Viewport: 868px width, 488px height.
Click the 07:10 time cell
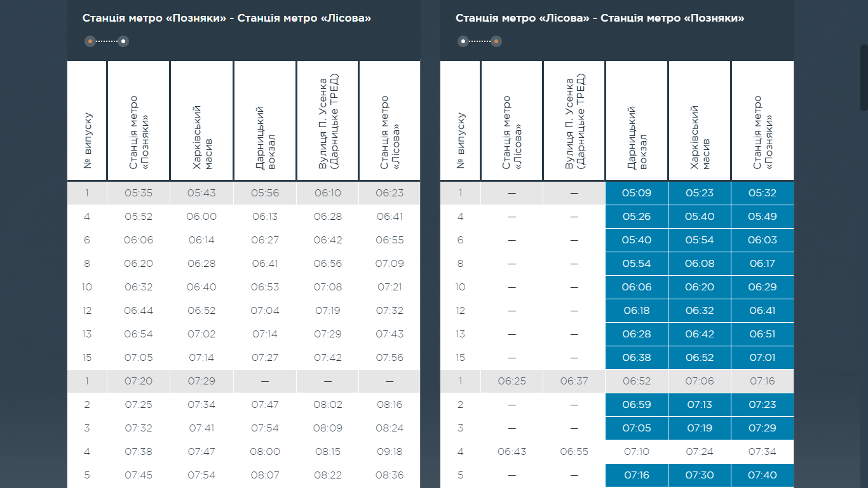[x=637, y=452]
